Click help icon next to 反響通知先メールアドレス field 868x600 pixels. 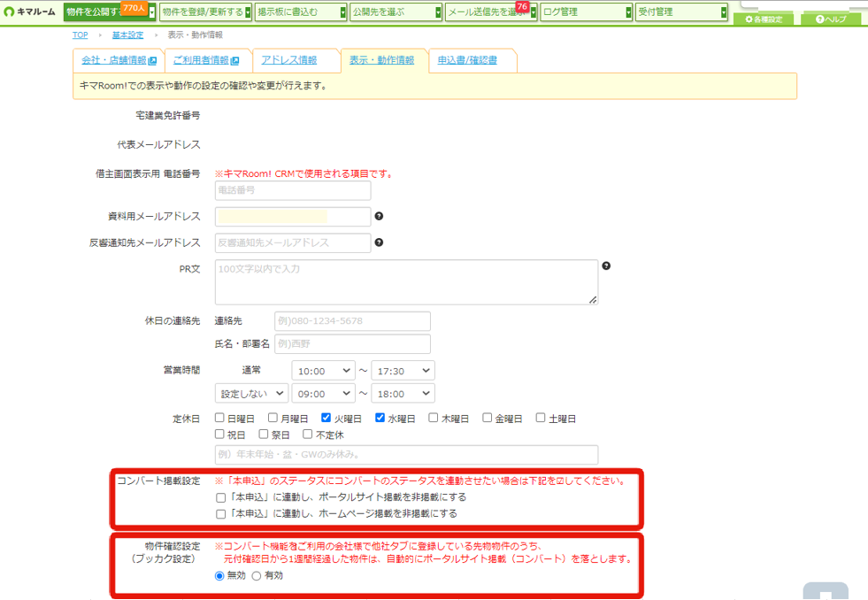tap(379, 242)
